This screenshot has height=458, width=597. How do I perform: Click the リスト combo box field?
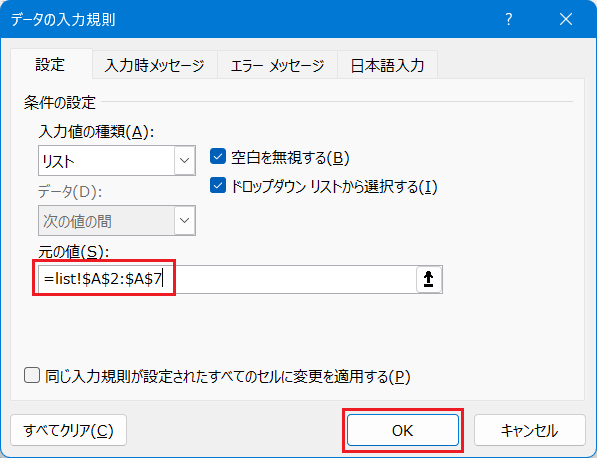pos(117,160)
